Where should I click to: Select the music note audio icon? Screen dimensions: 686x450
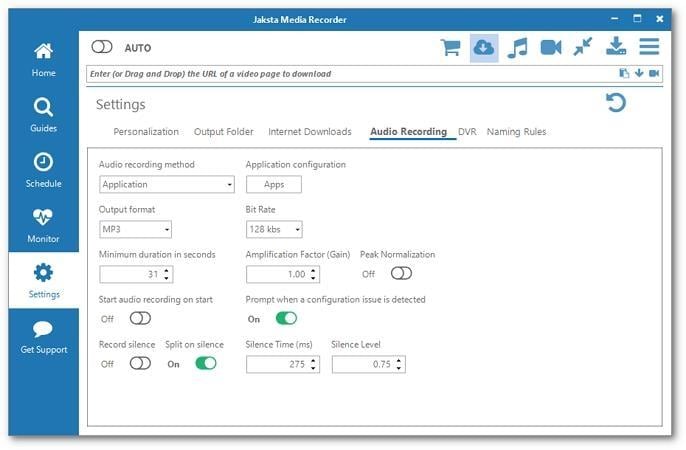coord(517,47)
